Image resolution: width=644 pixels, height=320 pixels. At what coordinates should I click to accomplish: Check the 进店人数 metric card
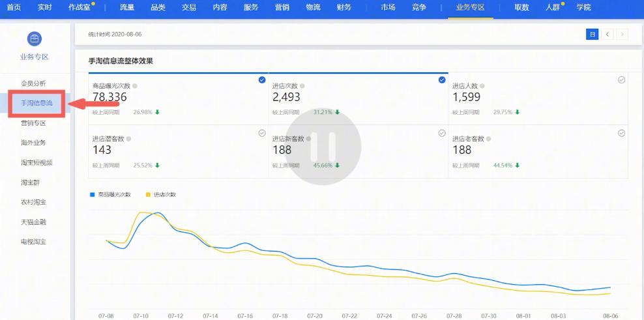coord(621,80)
